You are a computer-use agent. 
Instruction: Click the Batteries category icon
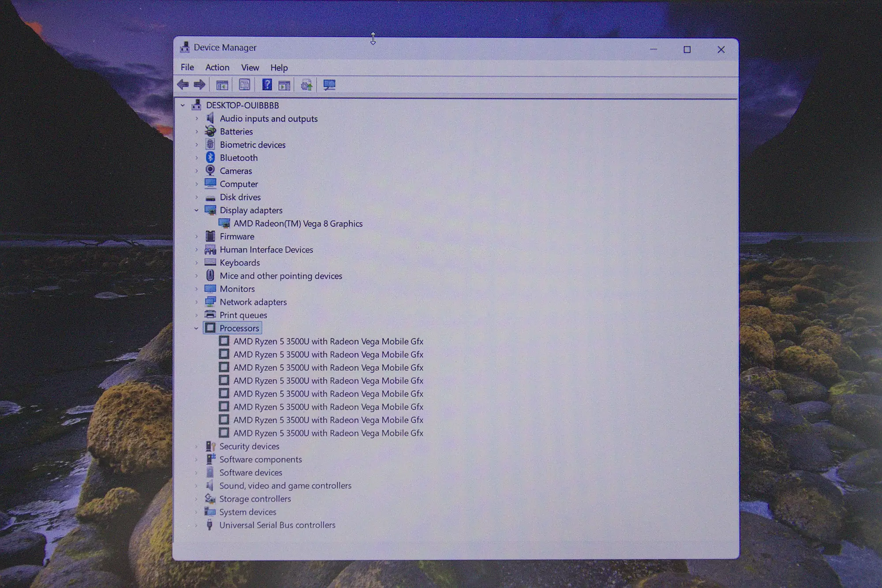210,131
